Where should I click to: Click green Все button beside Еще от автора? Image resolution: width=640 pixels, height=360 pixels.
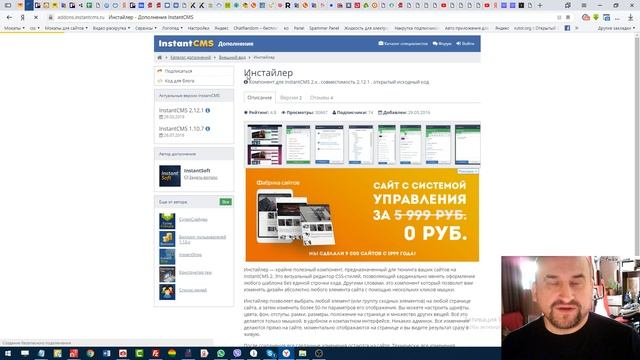[225, 202]
